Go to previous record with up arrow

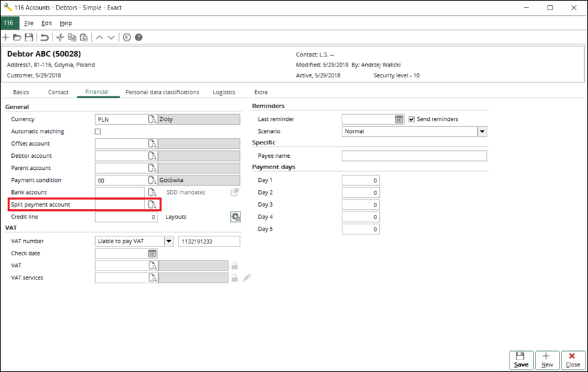pyautogui.click(x=99, y=37)
